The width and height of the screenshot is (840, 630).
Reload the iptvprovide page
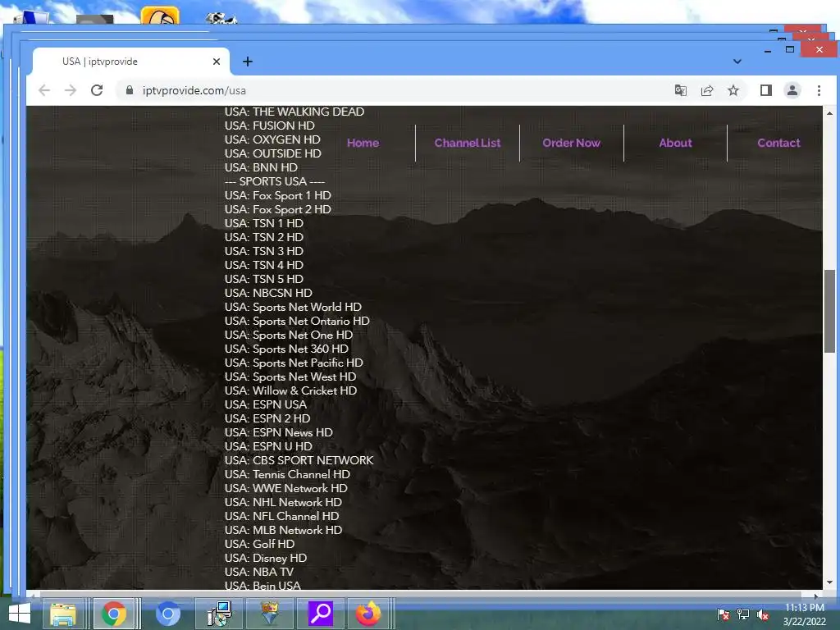pos(97,90)
